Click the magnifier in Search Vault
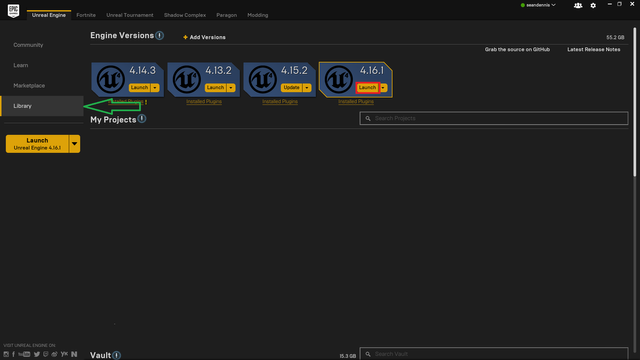The image size is (640, 360). click(x=368, y=354)
